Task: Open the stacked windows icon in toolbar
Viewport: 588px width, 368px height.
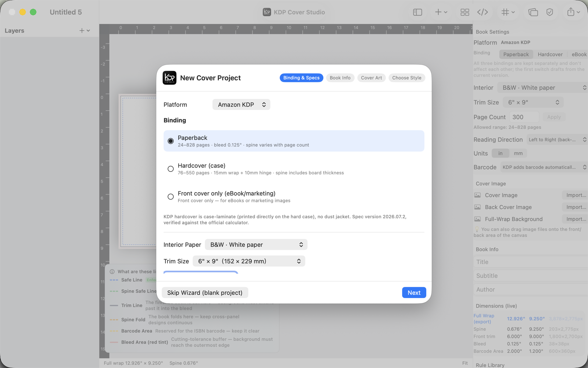Action: (x=533, y=12)
